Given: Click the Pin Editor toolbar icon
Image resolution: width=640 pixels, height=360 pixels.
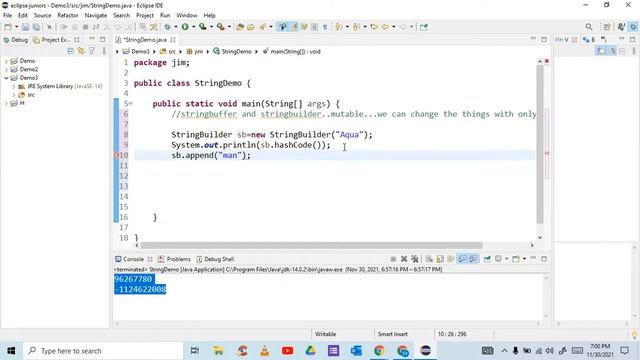Looking at the screenshot, I should pyautogui.click(x=424, y=27).
